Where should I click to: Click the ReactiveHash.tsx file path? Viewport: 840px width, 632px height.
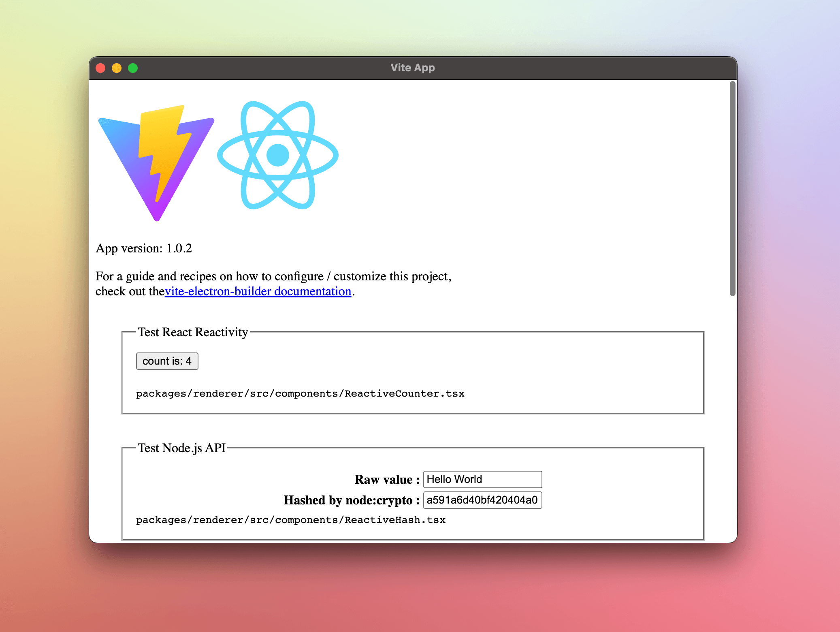pyautogui.click(x=291, y=520)
